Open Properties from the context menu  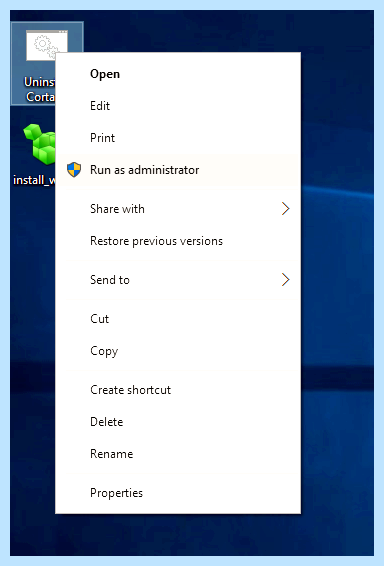[x=178, y=493]
